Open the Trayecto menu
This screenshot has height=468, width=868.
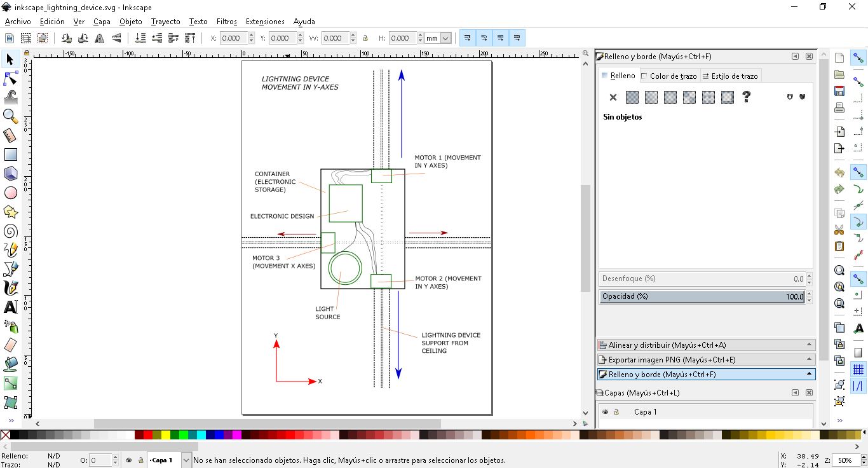pos(165,22)
